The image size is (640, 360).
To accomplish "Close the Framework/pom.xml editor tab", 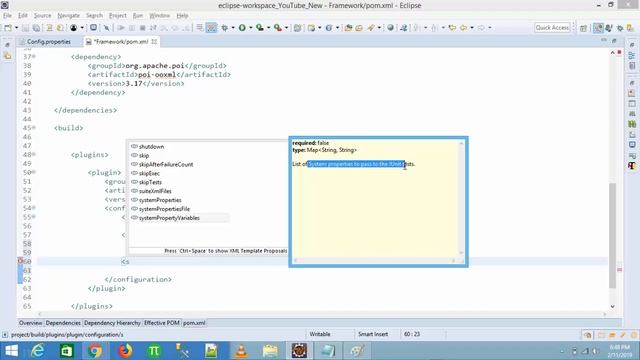I will click(154, 42).
